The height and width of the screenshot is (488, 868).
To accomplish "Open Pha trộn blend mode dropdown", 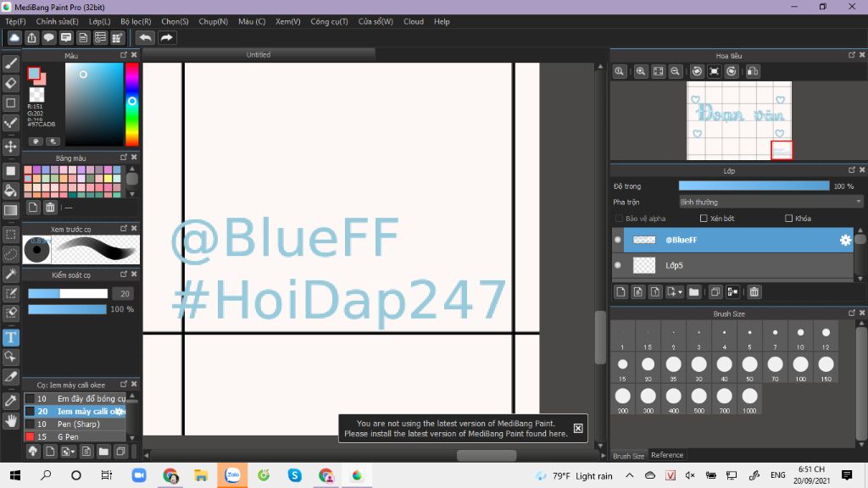I will [771, 202].
